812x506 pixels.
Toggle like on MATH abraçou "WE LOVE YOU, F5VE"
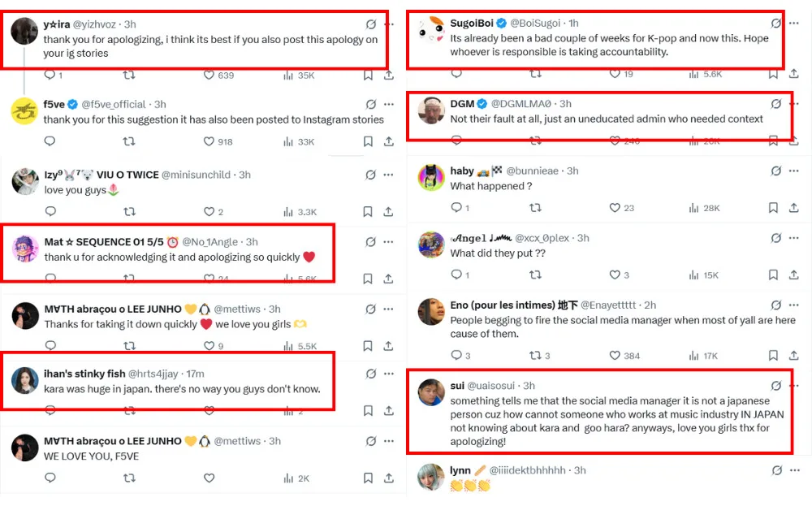(x=209, y=478)
